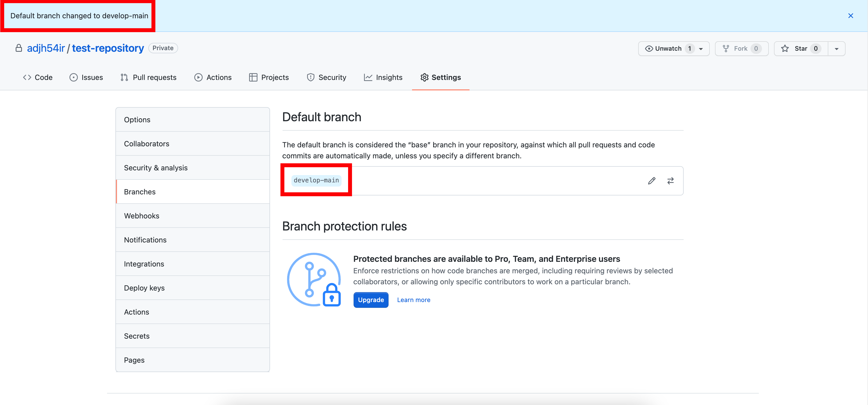Open the Pull requests tab
Screen dimensions: 868x405
pyautogui.click(x=148, y=77)
